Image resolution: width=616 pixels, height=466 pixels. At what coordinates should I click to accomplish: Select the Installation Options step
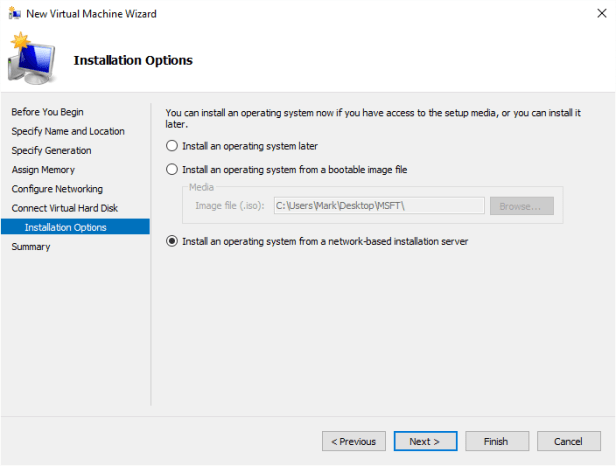(65, 227)
